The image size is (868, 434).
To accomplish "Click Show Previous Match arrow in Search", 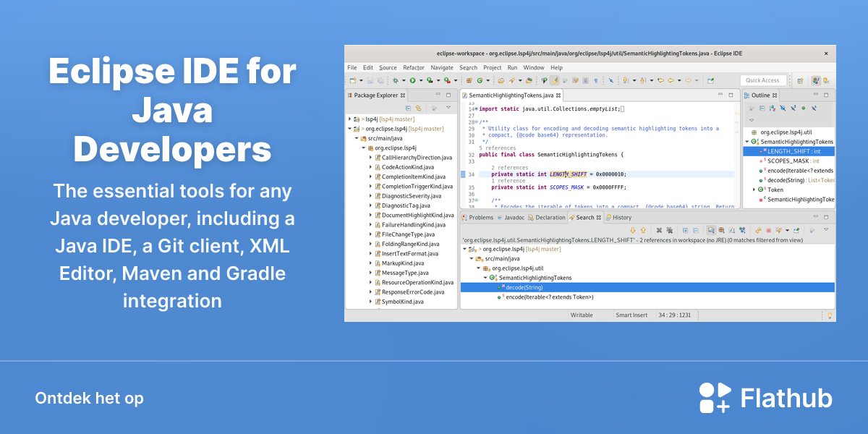I will 643,230.
